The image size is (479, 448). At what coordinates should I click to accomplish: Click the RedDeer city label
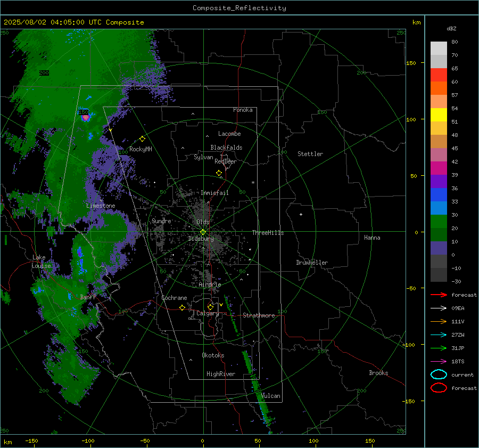pos(226,161)
